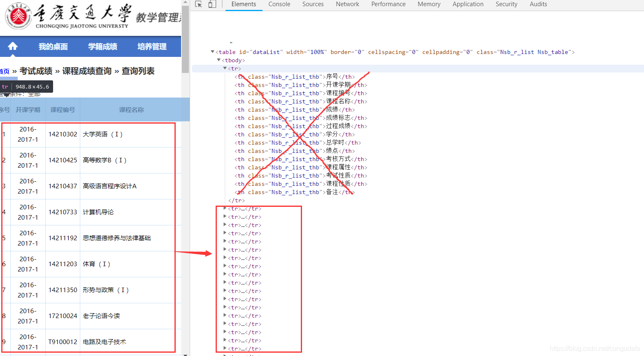Click the 开课学期 column header
The height and width of the screenshot is (356, 644).
click(x=28, y=110)
